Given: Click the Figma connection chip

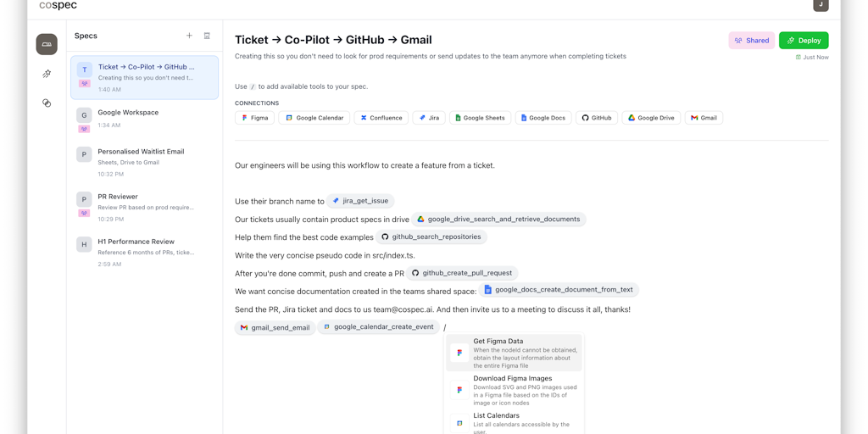Looking at the screenshot, I should (x=254, y=118).
